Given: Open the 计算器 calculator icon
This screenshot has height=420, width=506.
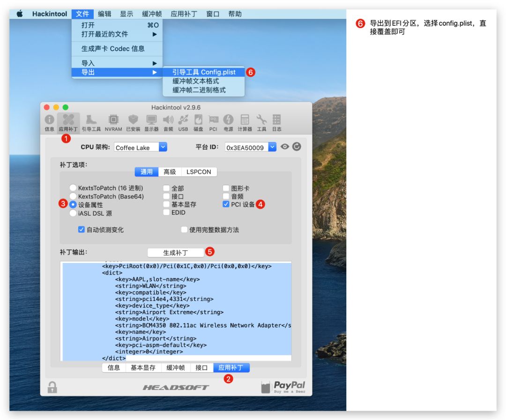Looking at the screenshot, I should 245,122.
